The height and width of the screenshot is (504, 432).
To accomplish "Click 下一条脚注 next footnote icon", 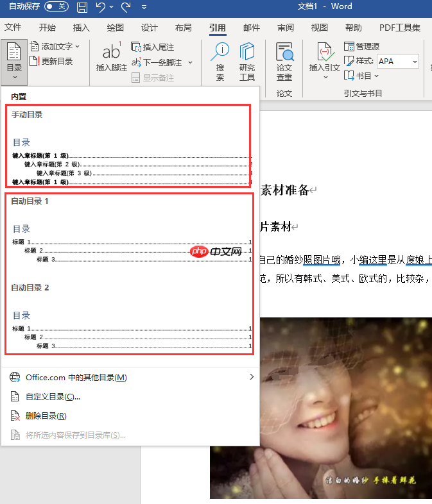I will pyautogui.click(x=136, y=62).
